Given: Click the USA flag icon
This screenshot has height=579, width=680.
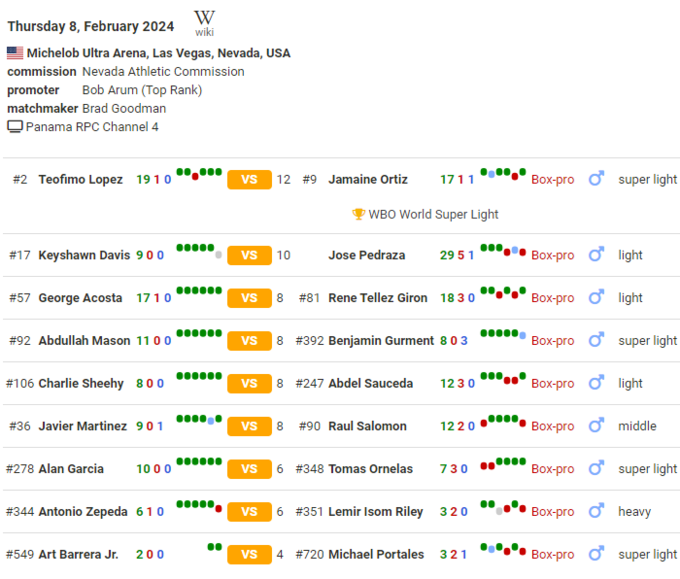Looking at the screenshot, I should tap(15, 53).
